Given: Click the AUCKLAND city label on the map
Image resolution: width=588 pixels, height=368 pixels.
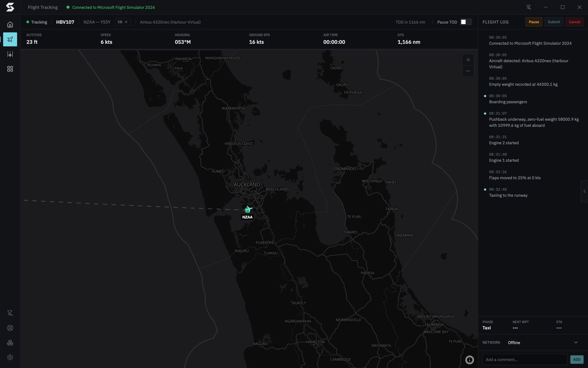Looking at the screenshot, I should (x=247, y=185).
